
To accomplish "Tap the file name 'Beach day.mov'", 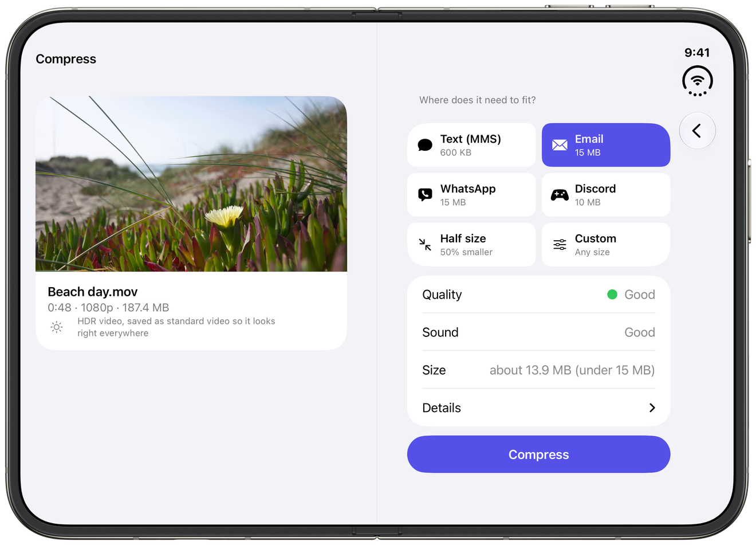I will click(x=93, y=292).
